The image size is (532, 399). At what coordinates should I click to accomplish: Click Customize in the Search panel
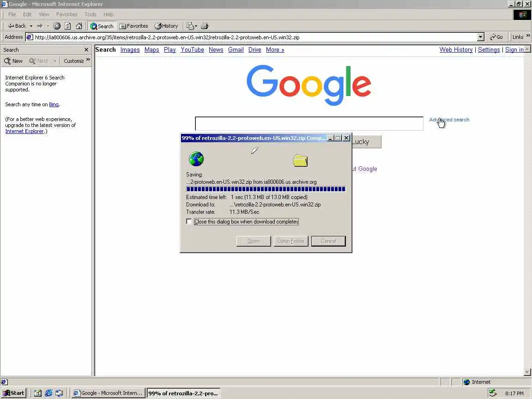pyautogui.click(x=73, y=61)
